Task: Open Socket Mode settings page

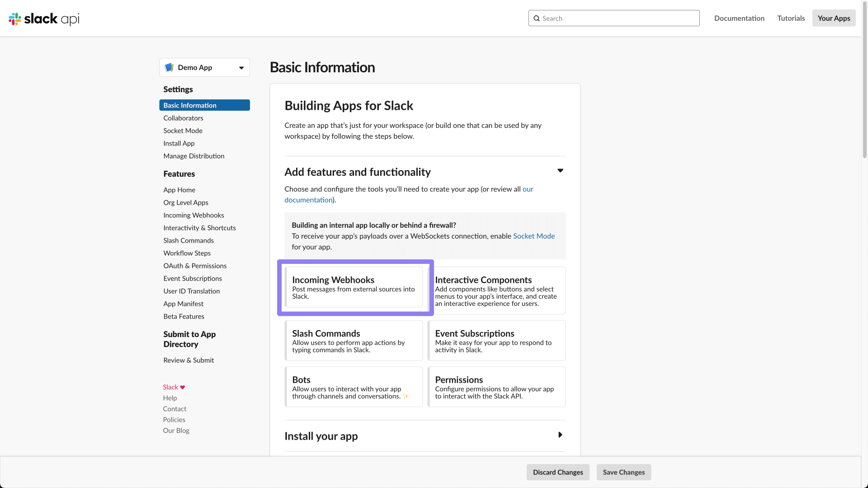Action: [183, 130]
